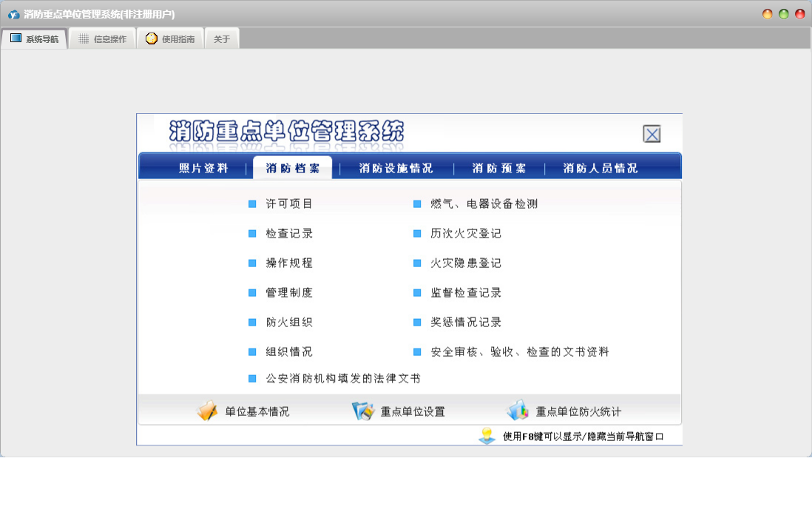The height and width of the screenshot is (532, 812).
Task: Click the bullet beside 燃气、电器设备检测
Action: click(x=417, y=204)
